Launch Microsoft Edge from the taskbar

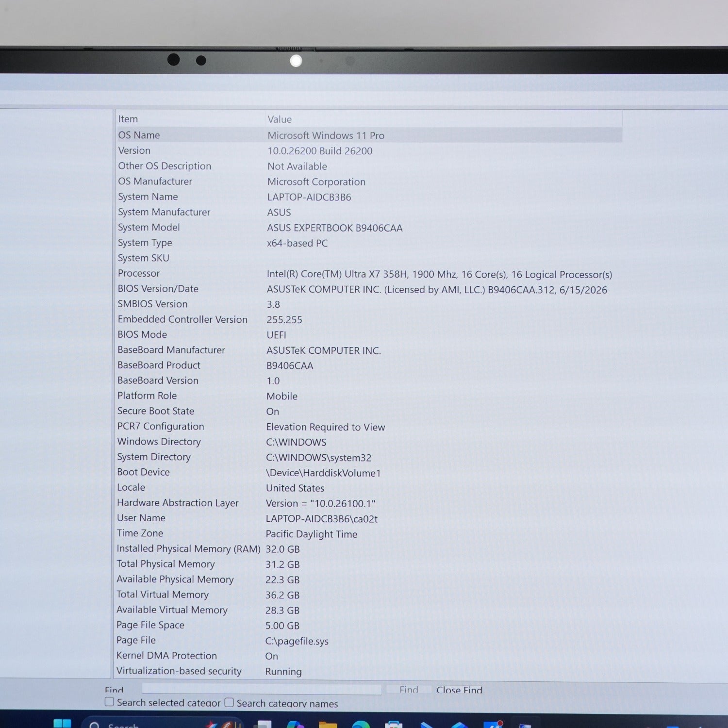[x=361, y=724]
